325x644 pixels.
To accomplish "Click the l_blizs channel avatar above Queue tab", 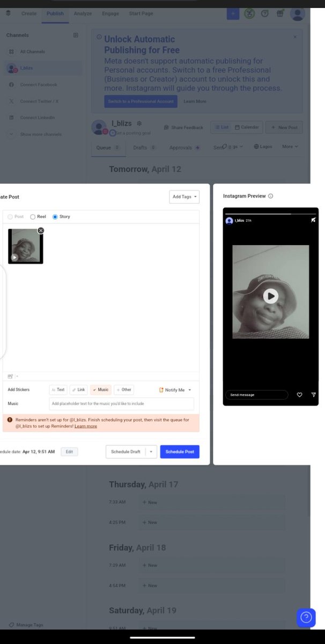I will tap(99, 127).
